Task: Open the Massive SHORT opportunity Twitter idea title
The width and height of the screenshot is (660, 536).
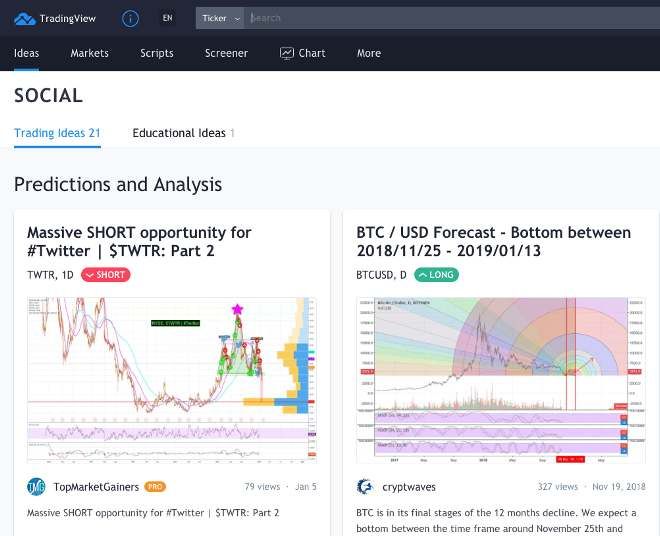Action: [x=139, y=242]
